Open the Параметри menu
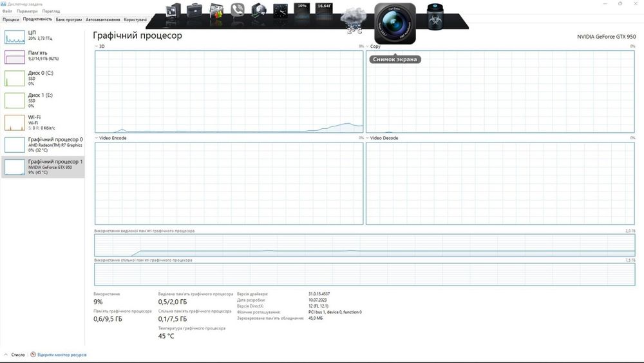 [27, 11]
